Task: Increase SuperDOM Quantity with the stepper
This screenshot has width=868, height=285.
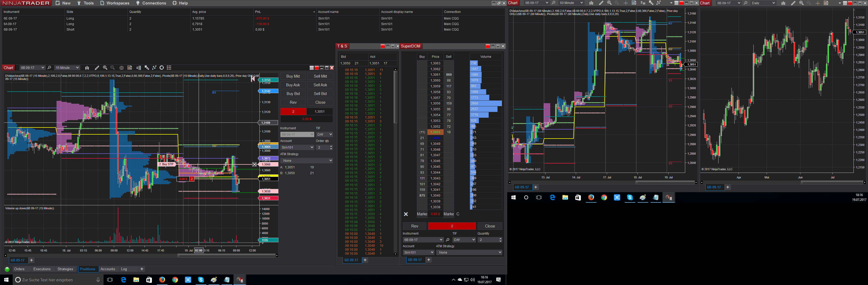Action: pyautogui.click(x=500, y=239)
